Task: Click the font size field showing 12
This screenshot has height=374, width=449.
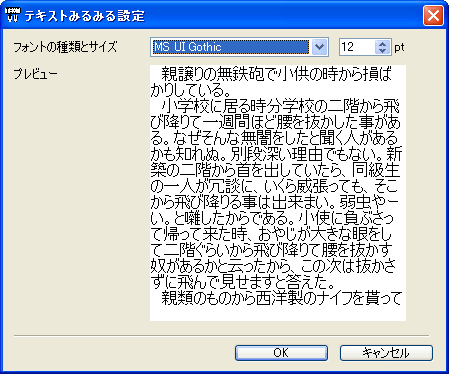Action: tap(357, 47)
